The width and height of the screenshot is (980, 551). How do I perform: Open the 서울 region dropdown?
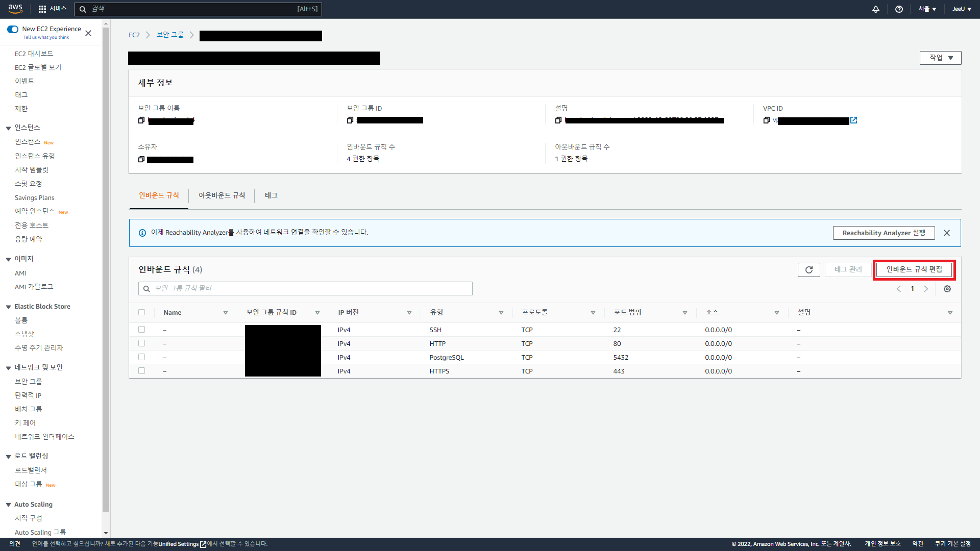click(x=927, y=9)
